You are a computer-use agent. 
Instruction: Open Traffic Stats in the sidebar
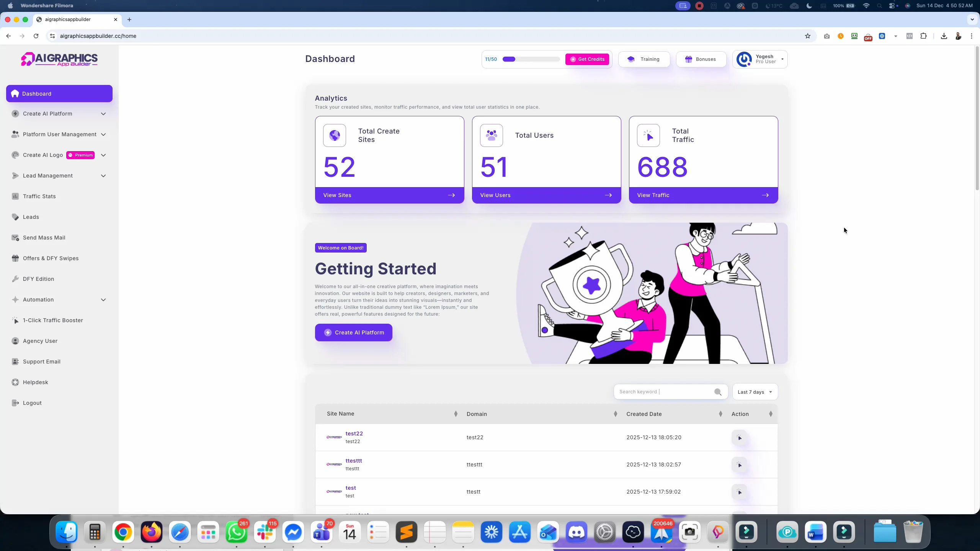[x=39, y=196]
